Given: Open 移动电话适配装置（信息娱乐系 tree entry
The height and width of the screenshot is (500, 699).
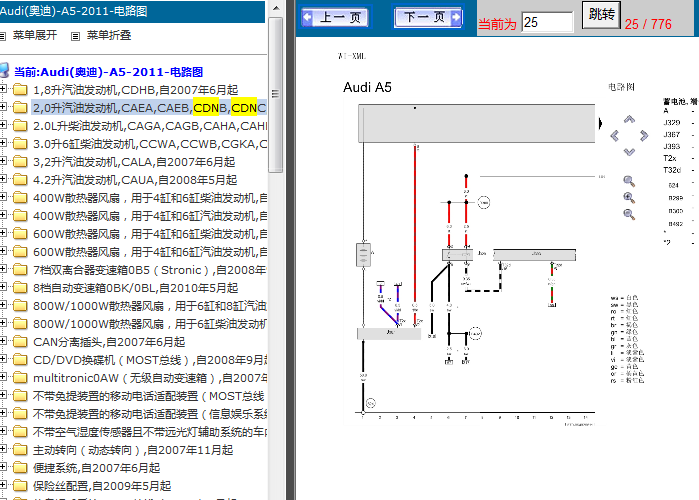Looking at the screenshot, I should (x=150, y=414).
